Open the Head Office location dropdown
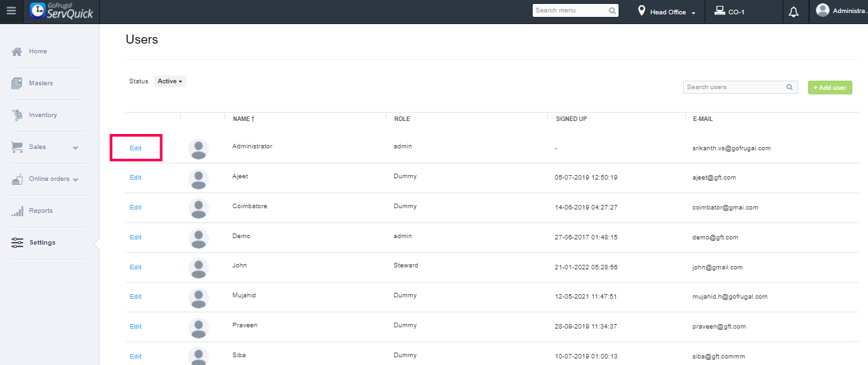Viewport: 868px width, 365px height. pyautogui.click(x=673, y=12)
